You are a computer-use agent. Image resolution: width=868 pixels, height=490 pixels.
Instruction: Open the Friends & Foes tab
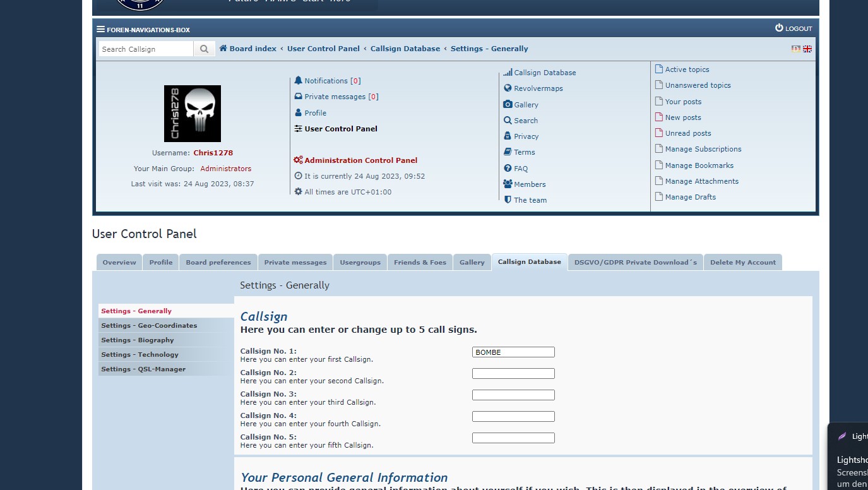[x=420, y=262]
